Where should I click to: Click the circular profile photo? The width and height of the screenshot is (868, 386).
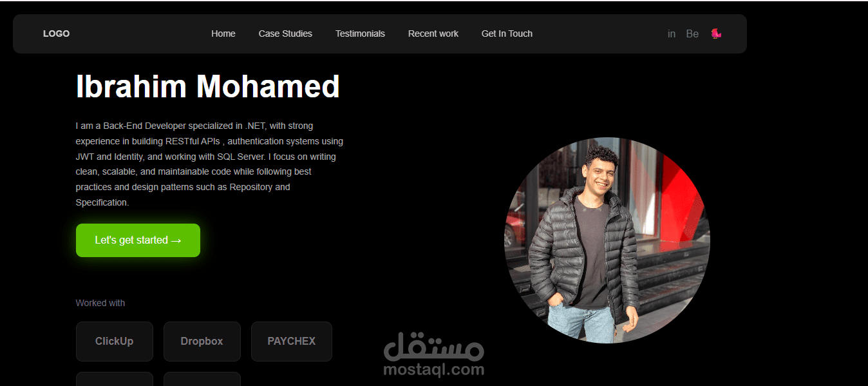point(607,240)
